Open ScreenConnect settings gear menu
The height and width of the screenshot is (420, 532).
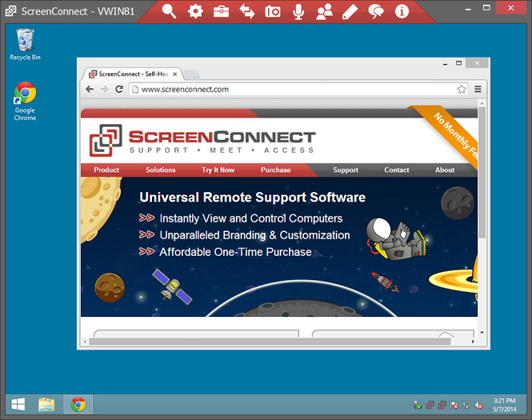[195, 11]
